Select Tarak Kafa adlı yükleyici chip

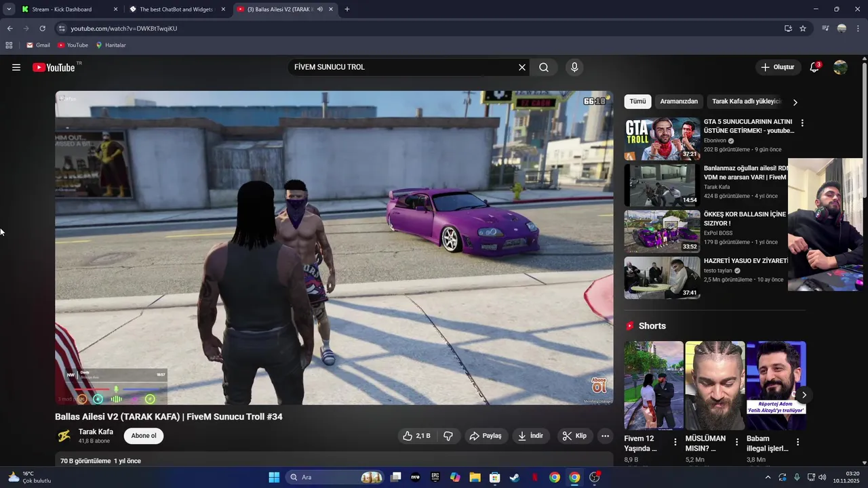coord(746,102)
